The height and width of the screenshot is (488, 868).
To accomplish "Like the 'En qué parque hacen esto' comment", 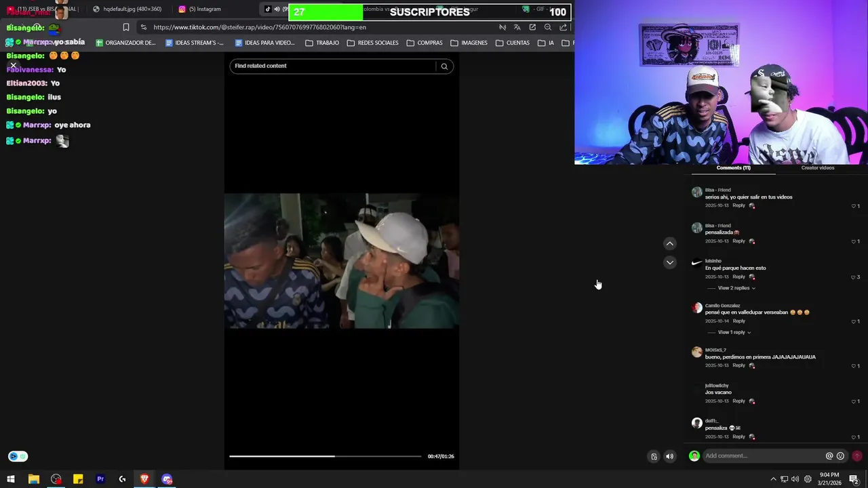I will pyautogui.click(x=854, y=277).
